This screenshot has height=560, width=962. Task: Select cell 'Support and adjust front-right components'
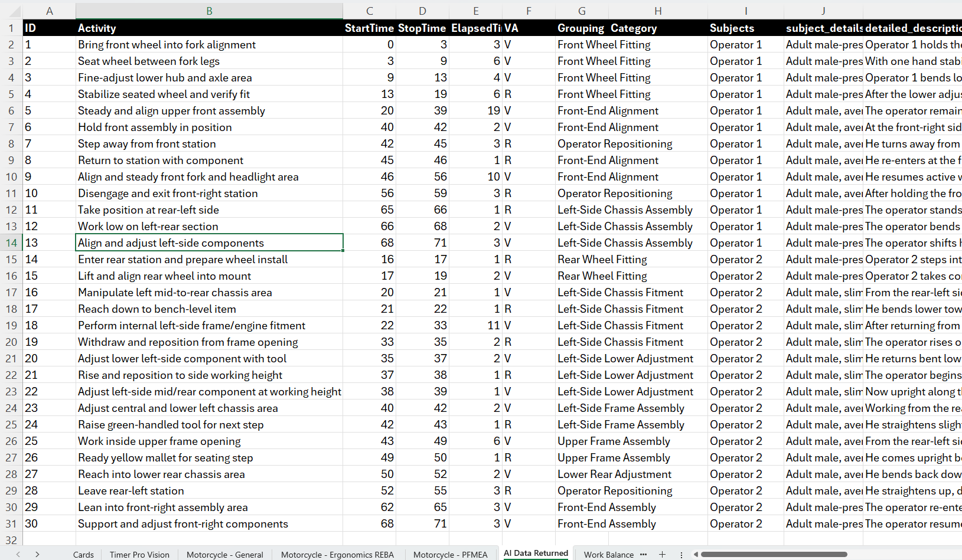tap(209, 523)
